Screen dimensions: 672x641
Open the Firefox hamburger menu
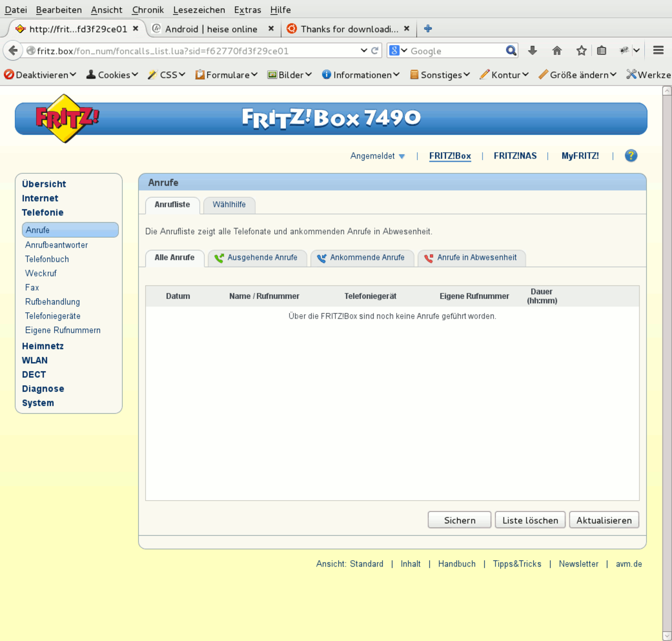click(658, 50)
